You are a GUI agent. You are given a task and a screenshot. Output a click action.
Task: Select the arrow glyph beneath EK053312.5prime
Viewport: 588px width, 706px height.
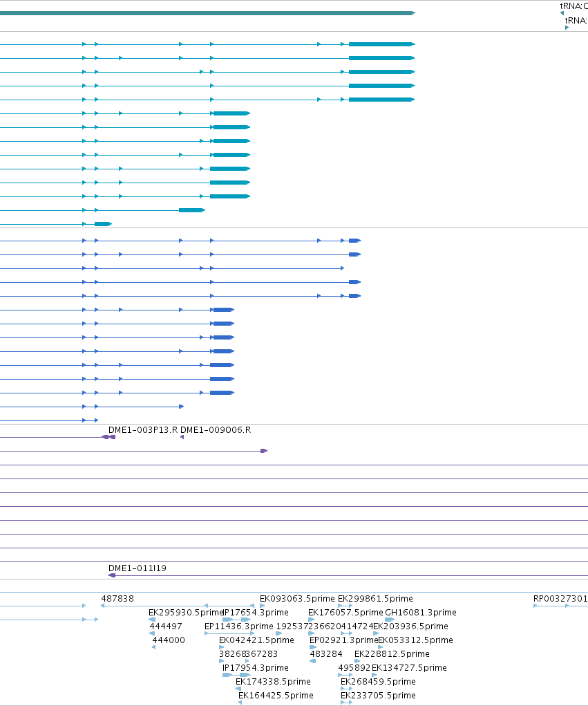click(381, 647)
